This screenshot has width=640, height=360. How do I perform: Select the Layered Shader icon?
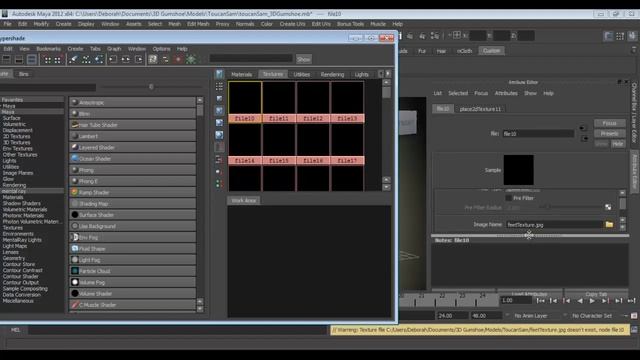tap(75, 147)
